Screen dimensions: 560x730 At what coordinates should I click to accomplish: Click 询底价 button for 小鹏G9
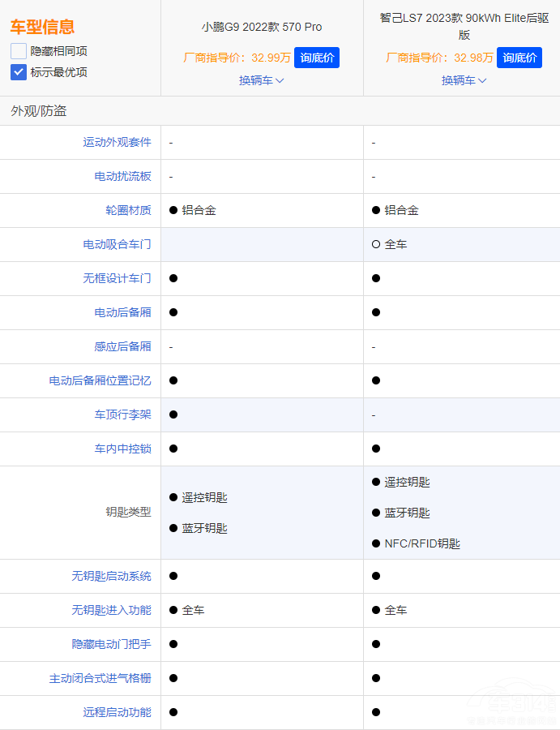317,58
